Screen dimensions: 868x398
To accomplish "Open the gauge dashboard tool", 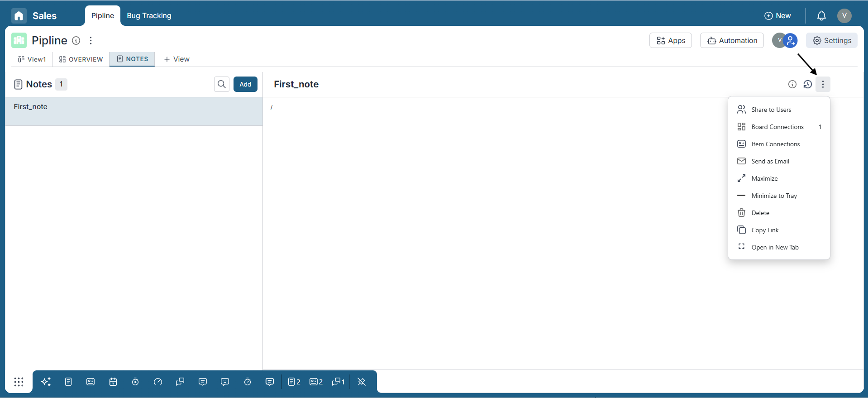I will (158, 382).
